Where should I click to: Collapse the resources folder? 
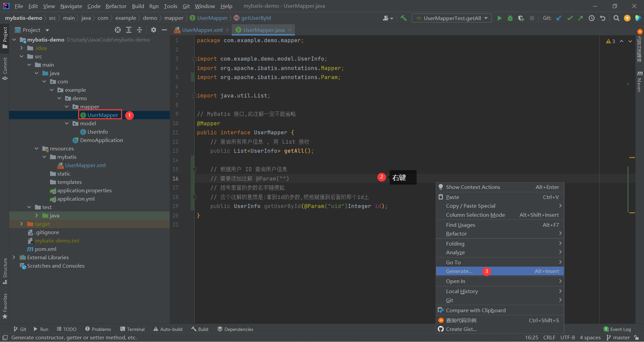coord(37,148)
